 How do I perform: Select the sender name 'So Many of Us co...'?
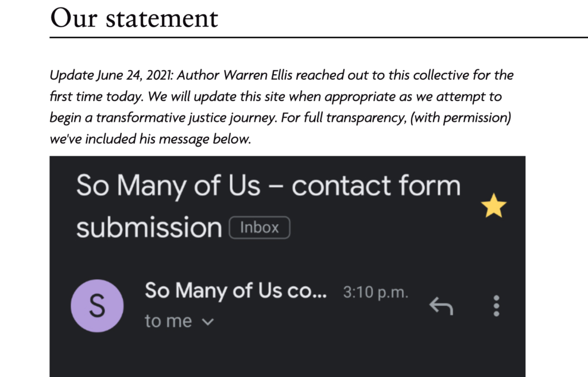click(x=235, y=291)
